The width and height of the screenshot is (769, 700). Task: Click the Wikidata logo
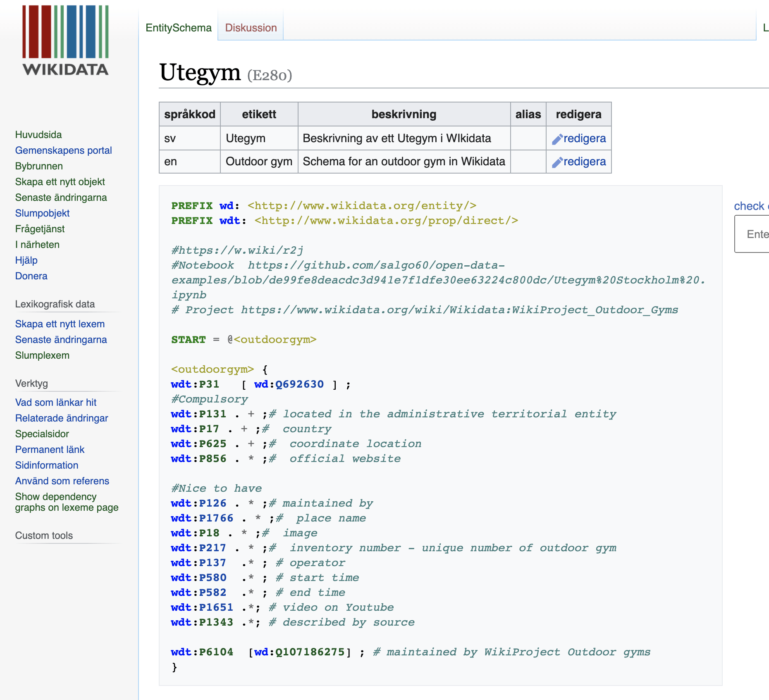[x=65, y=40]
